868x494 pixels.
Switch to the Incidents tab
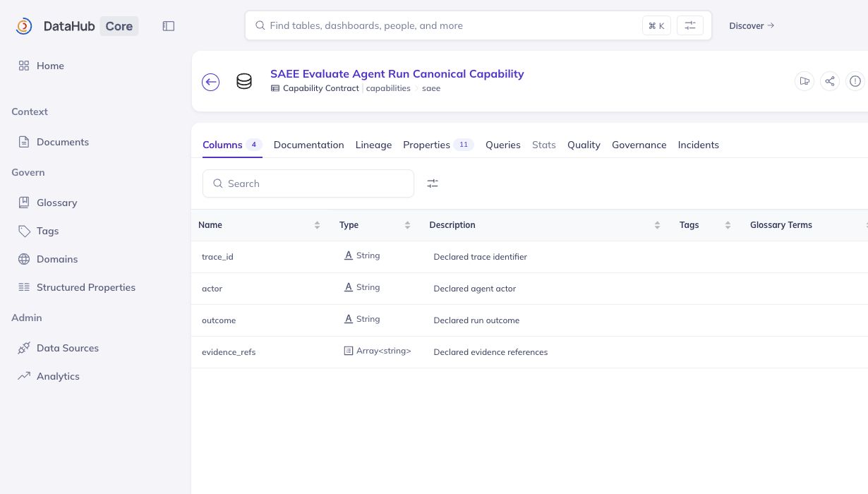(699, 145)
